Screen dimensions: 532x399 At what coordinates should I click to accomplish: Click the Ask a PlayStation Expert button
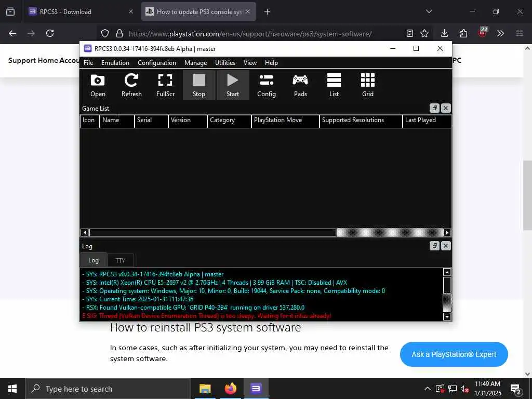coord(454,354)
